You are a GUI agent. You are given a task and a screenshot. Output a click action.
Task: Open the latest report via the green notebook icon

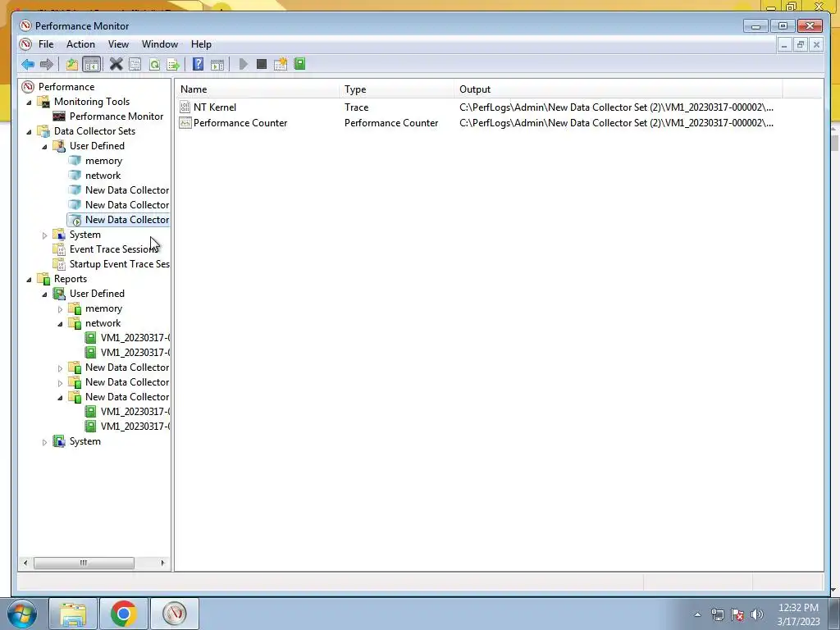pyautogui.click(x=299, y=64)
